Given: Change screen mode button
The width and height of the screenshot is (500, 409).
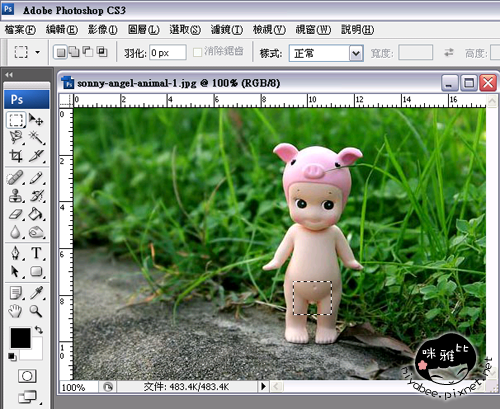Looking at the screenshot, I should point(27,397).
